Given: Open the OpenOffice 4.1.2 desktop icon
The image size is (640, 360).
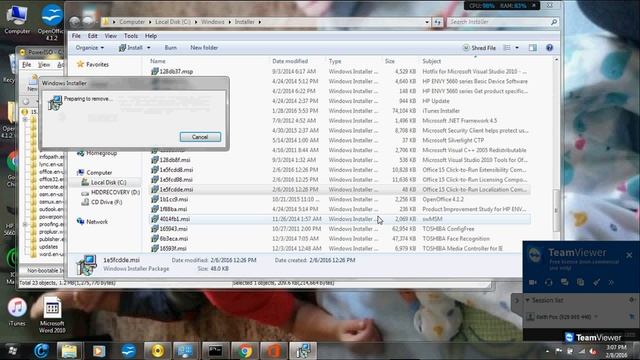Looking at the screenshot, I should [52, 22].
